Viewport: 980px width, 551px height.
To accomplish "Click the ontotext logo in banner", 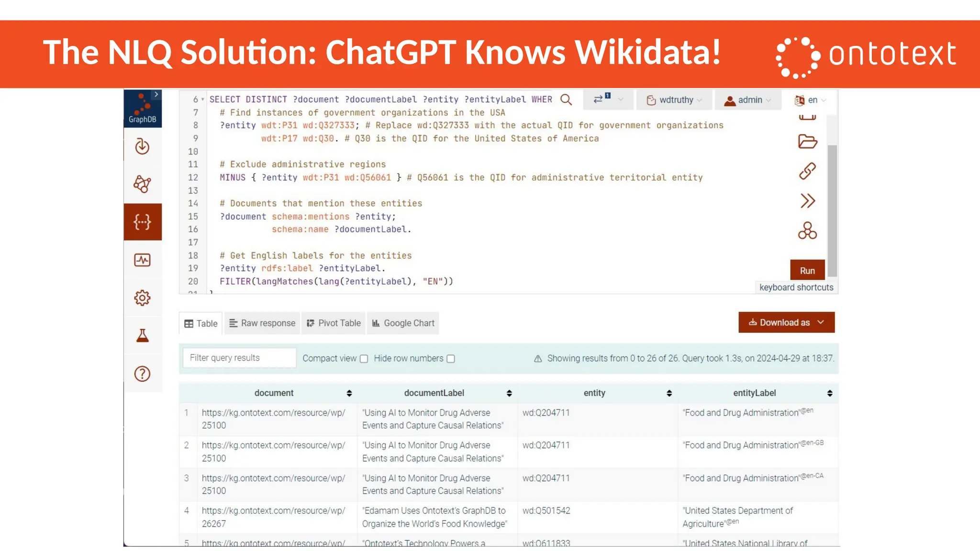I will pos(866,57).
